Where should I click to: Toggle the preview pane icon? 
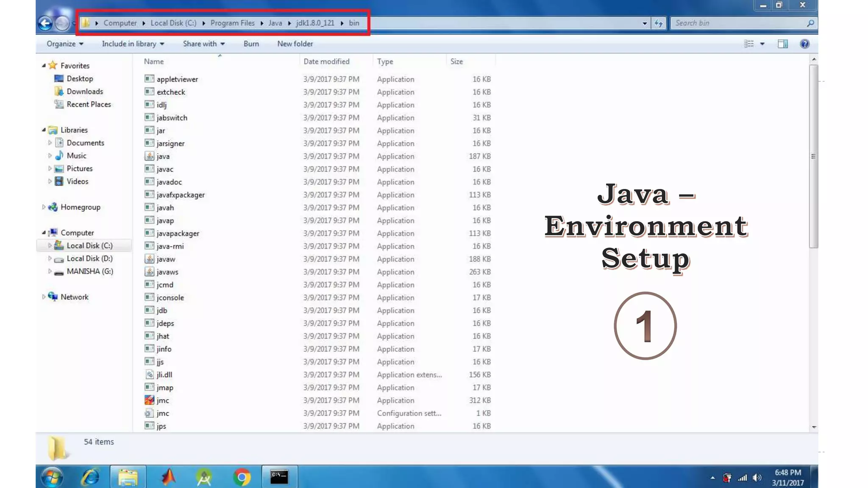click(x=782, y=44)
